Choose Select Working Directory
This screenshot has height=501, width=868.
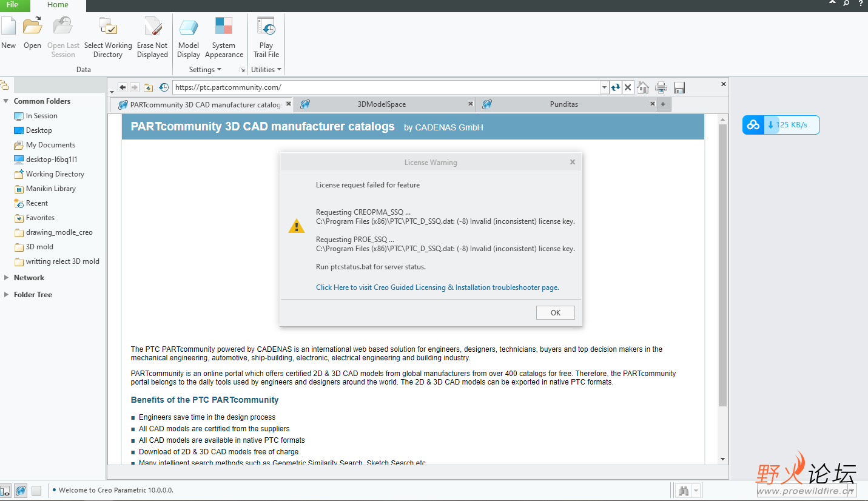108,38
